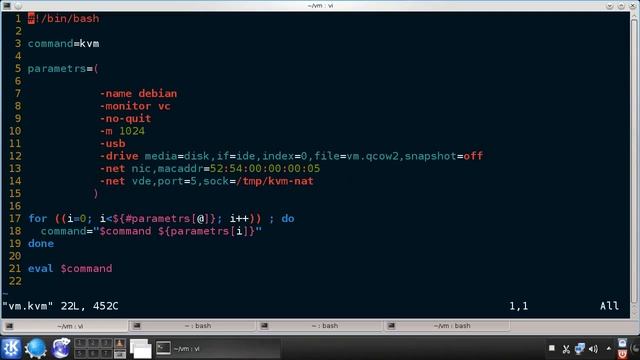Click the 1,1 cursor position indicator
640x360 pixels.
(x=518, y=306)
